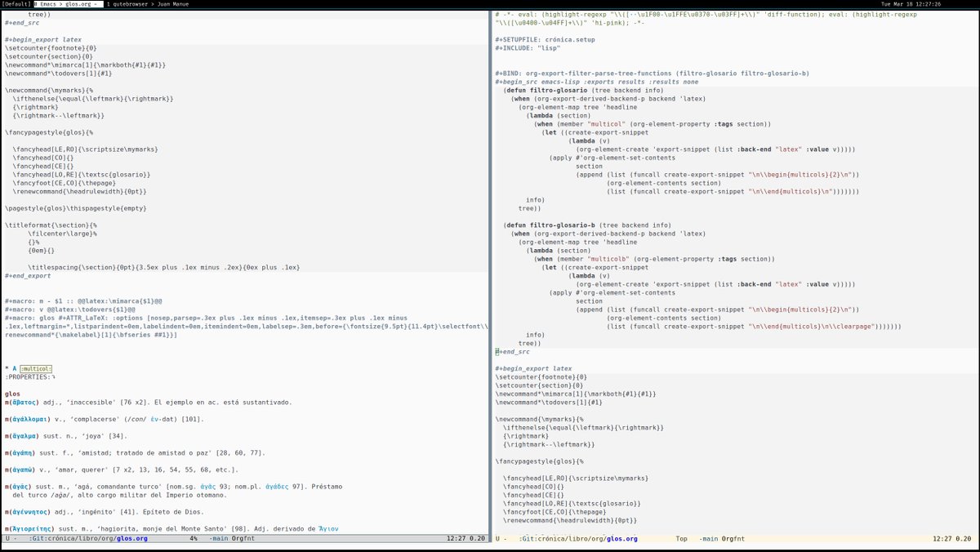The height and width of the screenshot is (552, 980).
Task: Switch to the '1 qutebrowser' window entry
Action: 127,4
